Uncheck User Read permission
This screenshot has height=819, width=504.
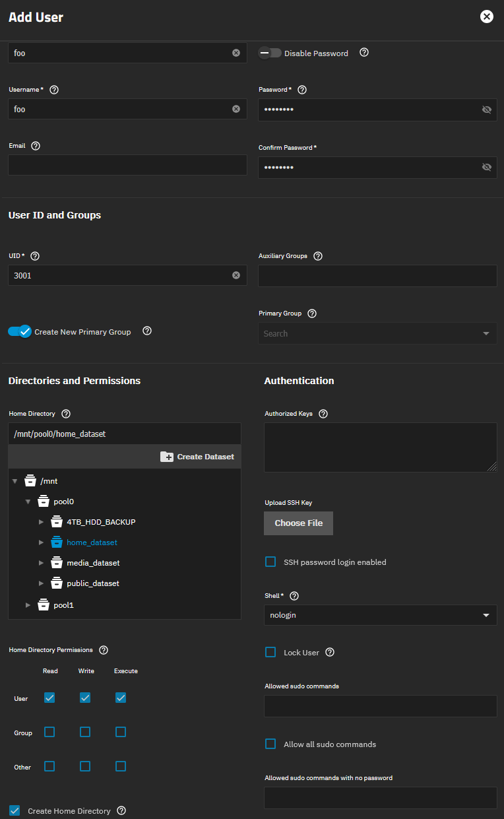[x=49, y=698]
